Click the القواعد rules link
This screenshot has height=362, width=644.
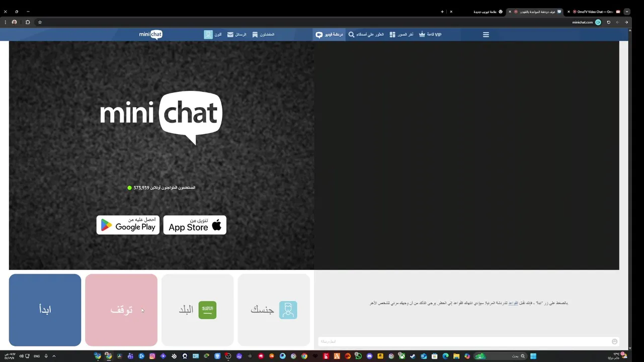pos(513,303)
